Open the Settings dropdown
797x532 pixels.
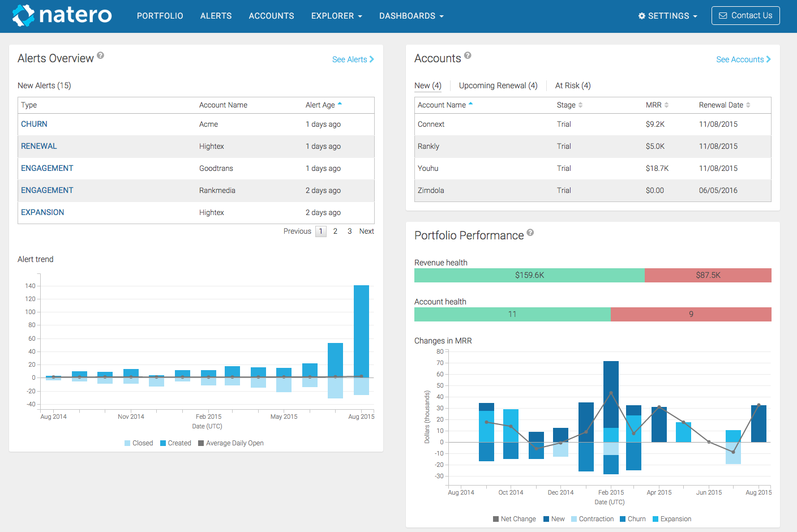[667, 16]
